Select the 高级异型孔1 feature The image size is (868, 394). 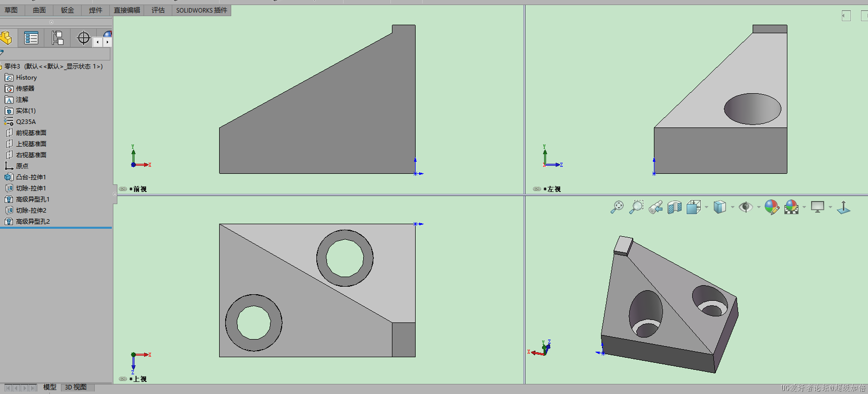tap(27, 200)
